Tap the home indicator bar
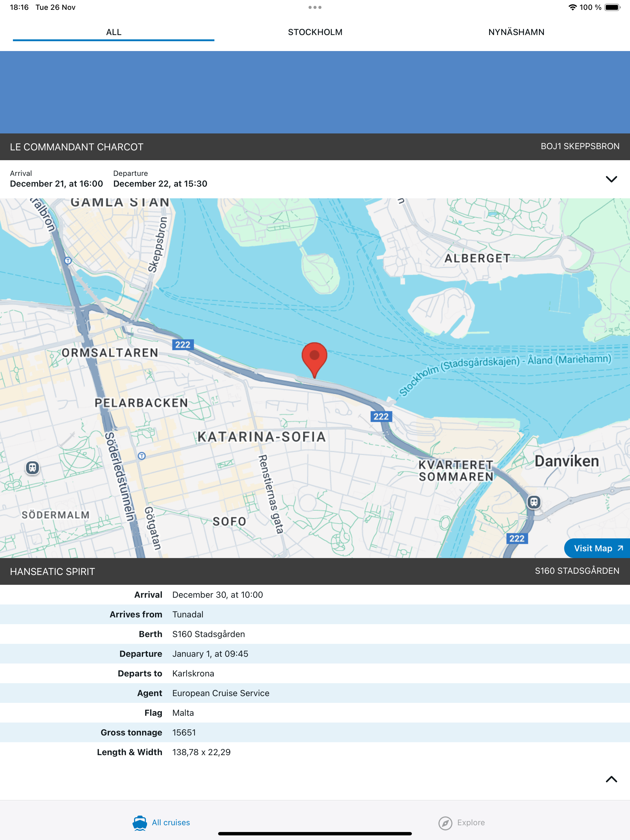Viewport: 630px width, 840px height. click(x=315, y=834)
